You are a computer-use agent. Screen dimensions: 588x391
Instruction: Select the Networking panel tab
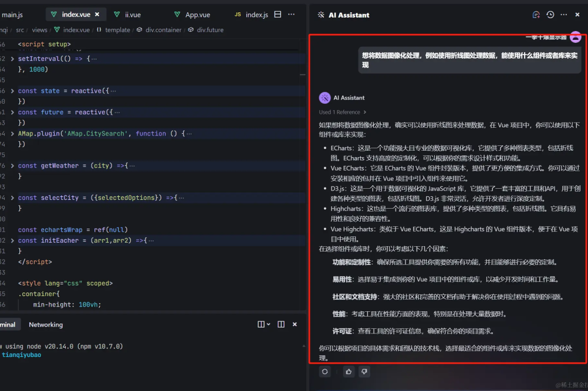coord(46,324)
